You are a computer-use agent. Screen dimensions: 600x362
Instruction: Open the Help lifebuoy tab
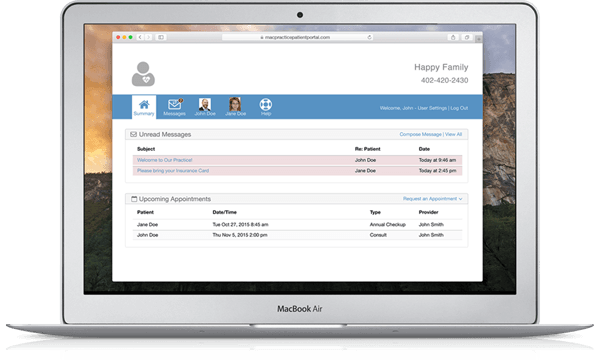(x=266, y=107)
